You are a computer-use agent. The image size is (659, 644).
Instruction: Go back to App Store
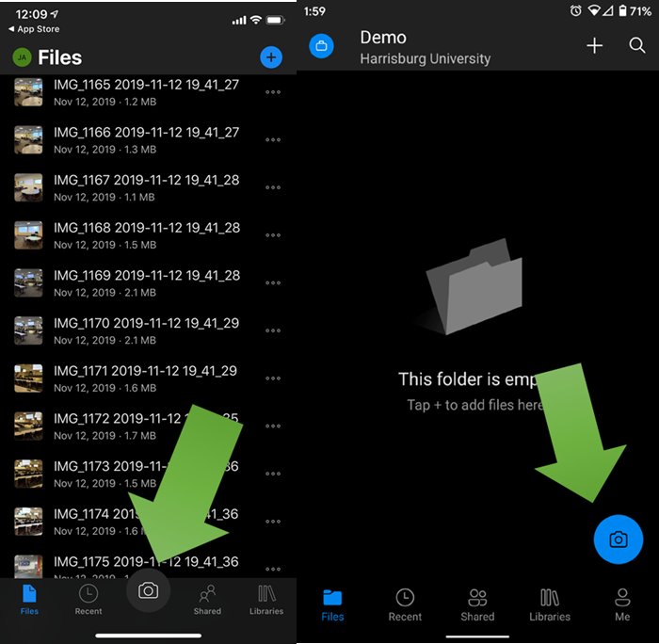(34, 29)
